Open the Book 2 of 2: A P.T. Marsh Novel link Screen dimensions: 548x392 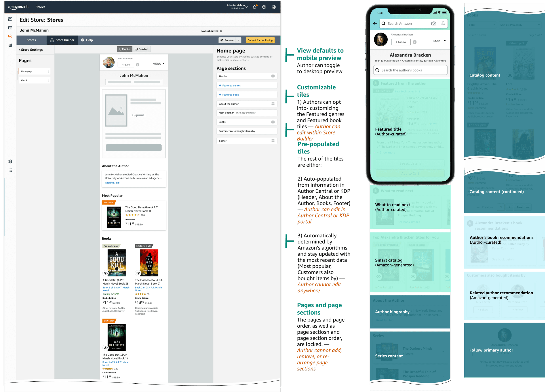[148, 289]
